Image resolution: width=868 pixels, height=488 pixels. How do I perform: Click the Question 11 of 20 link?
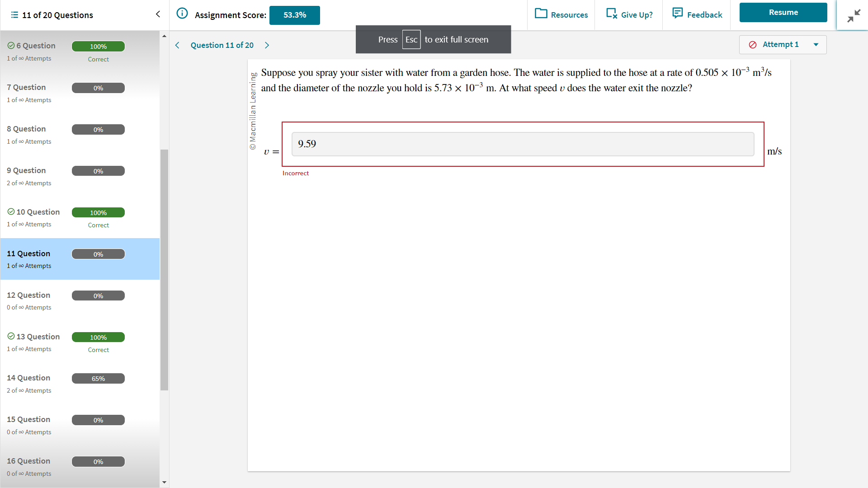(x=222, y=45)
